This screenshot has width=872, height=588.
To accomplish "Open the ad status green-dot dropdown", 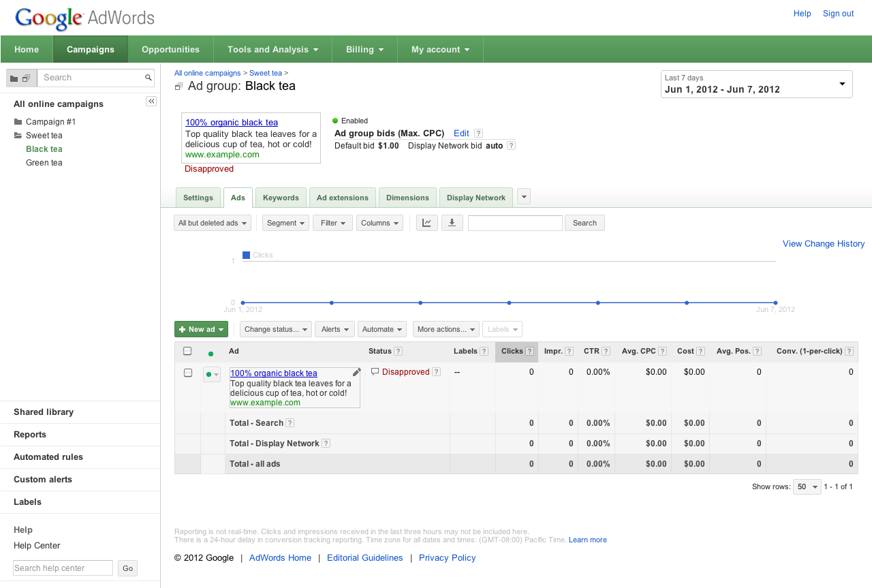I will pyautogui.click(x=212, y=374).
